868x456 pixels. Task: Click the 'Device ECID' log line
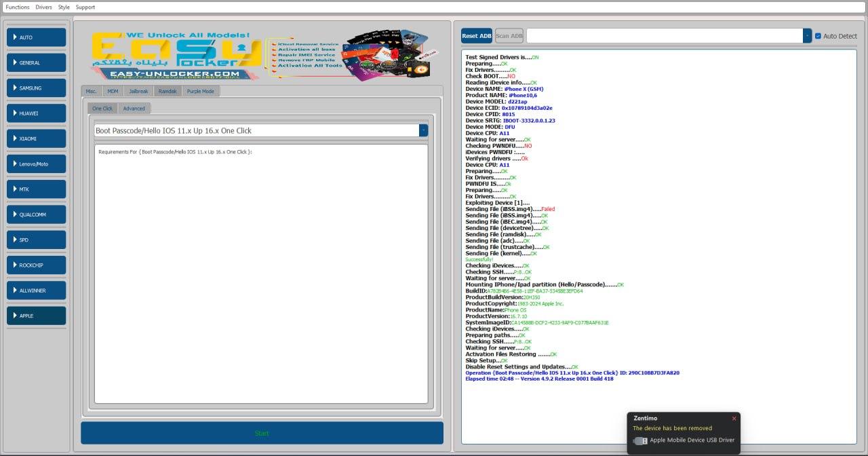[x=509, y=108]
